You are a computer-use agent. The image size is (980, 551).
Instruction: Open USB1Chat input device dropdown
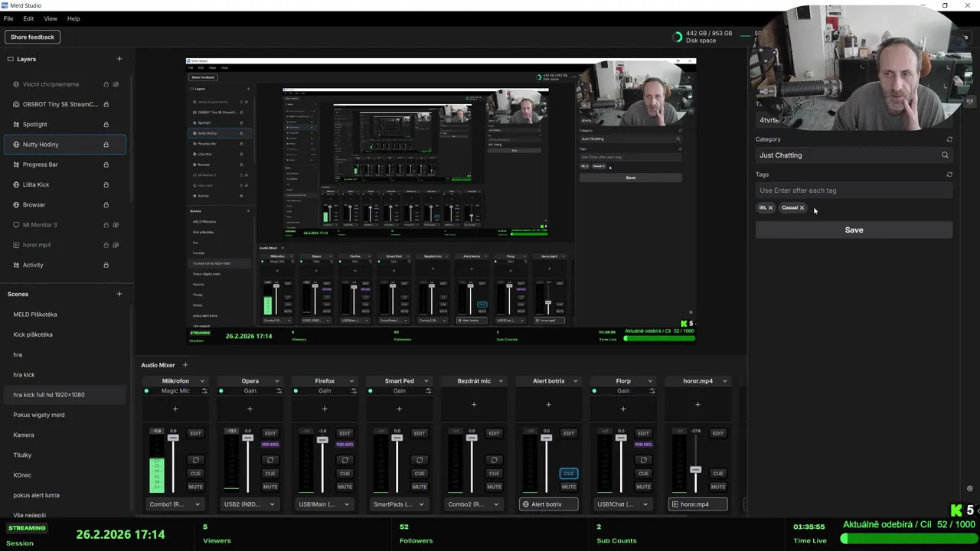coord(623,504)
